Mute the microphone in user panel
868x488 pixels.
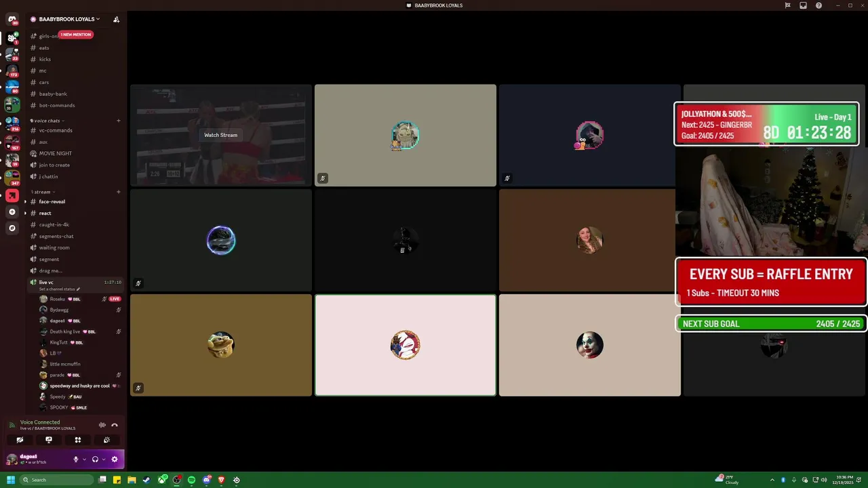tap(76, 459)
